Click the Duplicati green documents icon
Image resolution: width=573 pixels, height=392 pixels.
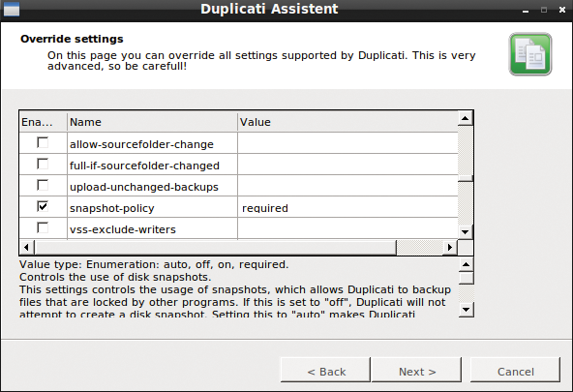(530, 54)
